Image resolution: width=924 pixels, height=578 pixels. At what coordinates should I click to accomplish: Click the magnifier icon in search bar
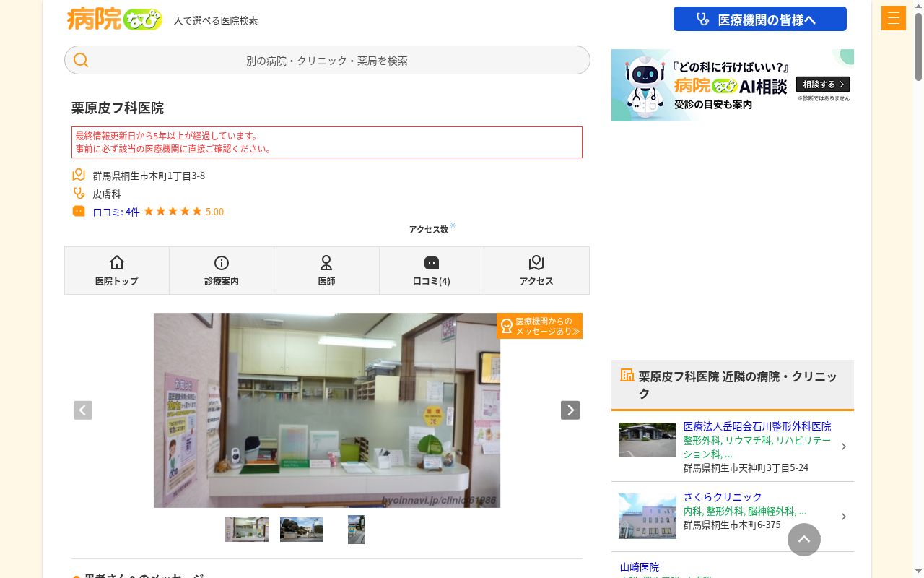tap(81, 60)
